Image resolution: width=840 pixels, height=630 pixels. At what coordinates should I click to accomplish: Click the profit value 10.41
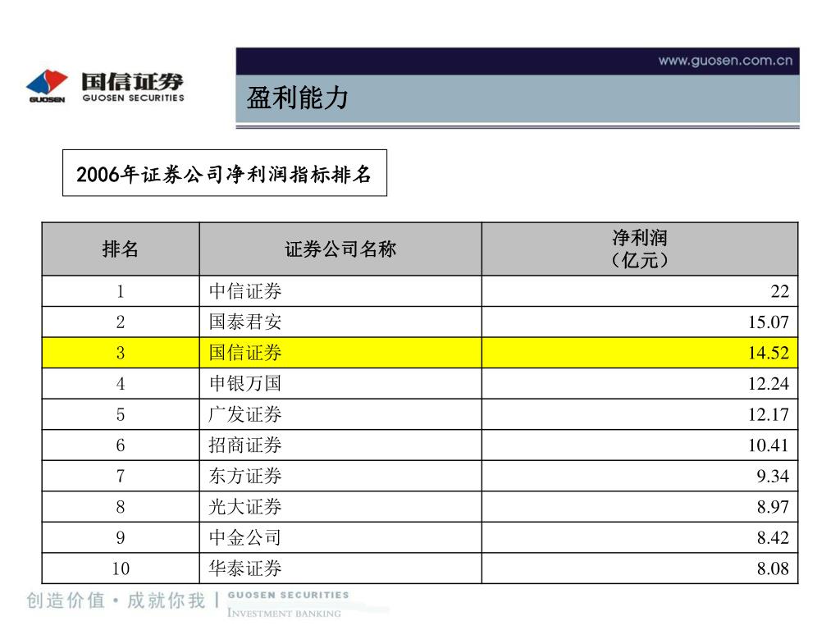(x=768, y=445)
